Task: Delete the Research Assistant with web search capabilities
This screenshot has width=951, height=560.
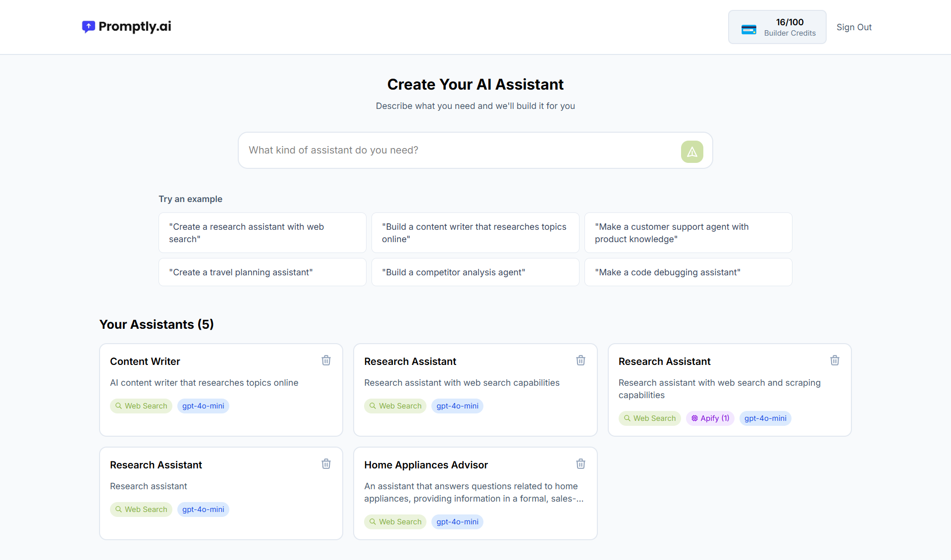Action: pyautogui.click(x=581, y=360)
